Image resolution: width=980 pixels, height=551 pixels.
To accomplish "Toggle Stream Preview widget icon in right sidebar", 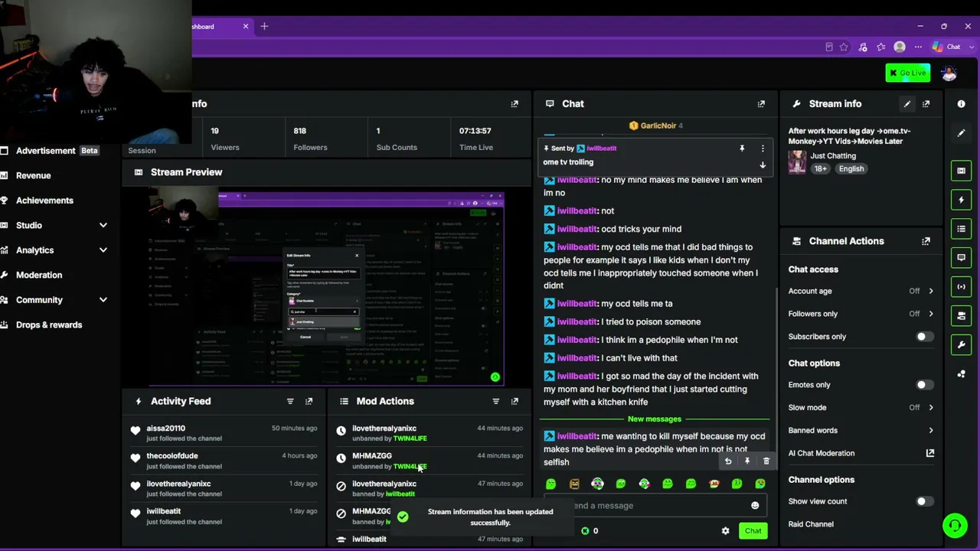I will pos(961,171).
